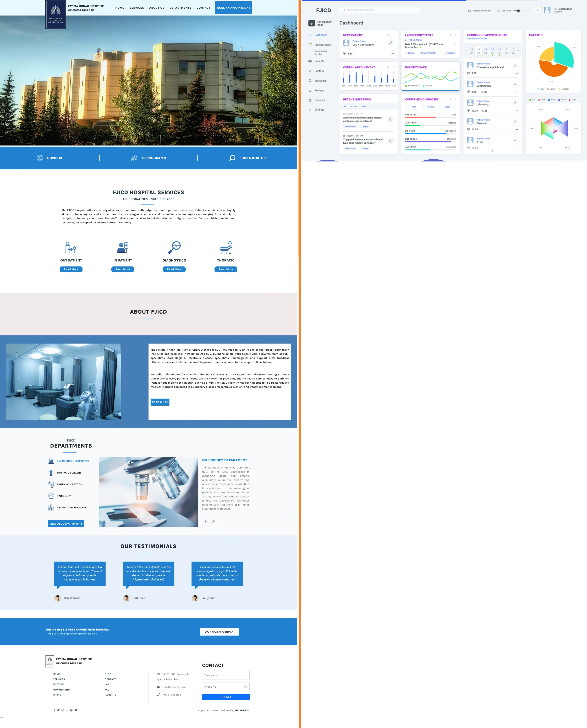Image resolution: width=587 pixels, height=728 pixels.
Task: Click FJICD logo on website header
Action: [56, 15]
